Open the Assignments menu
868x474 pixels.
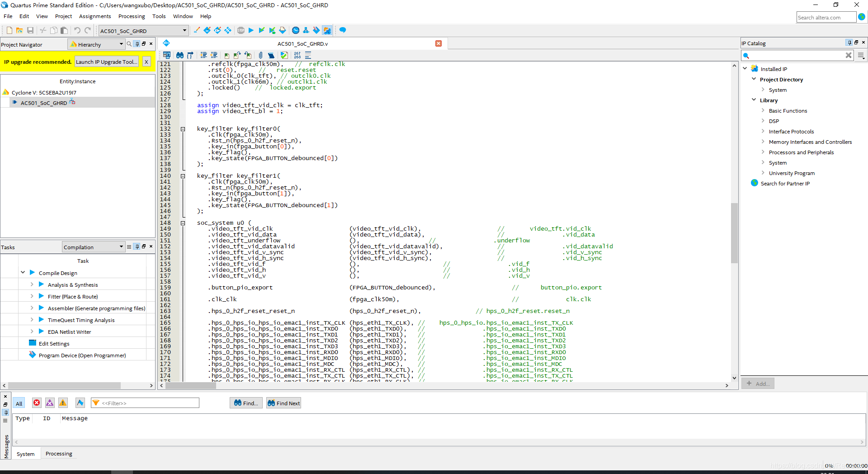point(95,16)
